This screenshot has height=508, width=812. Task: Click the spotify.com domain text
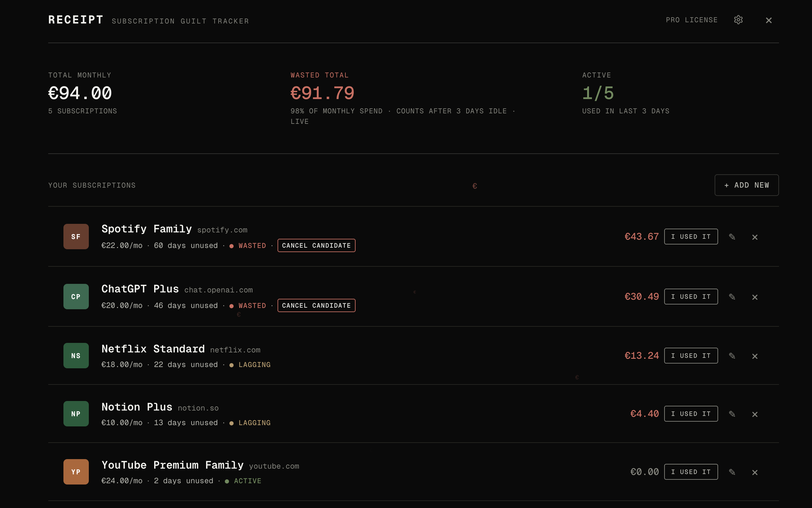[222, 230]
